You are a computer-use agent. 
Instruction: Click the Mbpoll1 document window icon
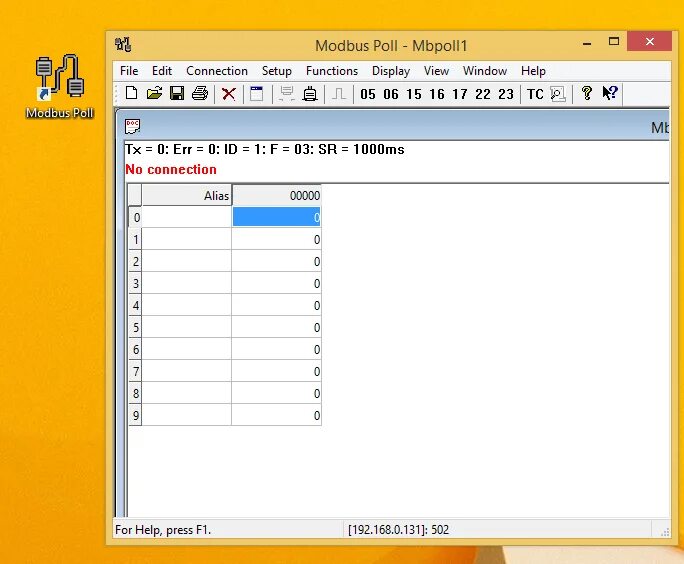coord(132,126)
